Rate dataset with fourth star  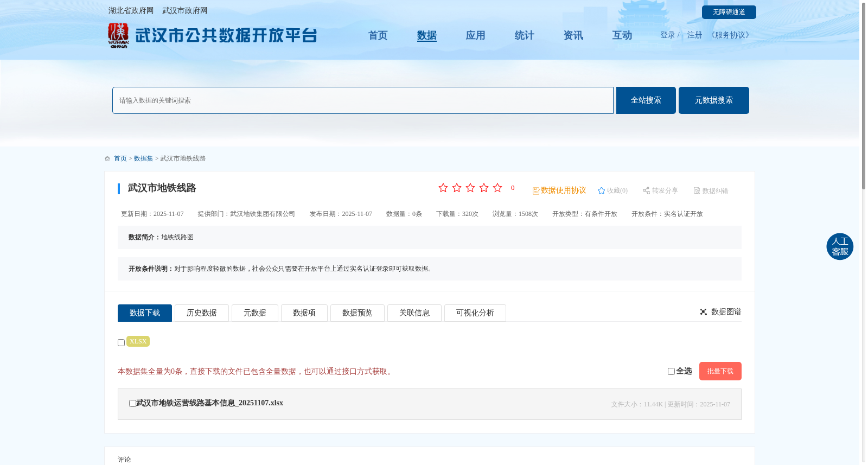484,188
